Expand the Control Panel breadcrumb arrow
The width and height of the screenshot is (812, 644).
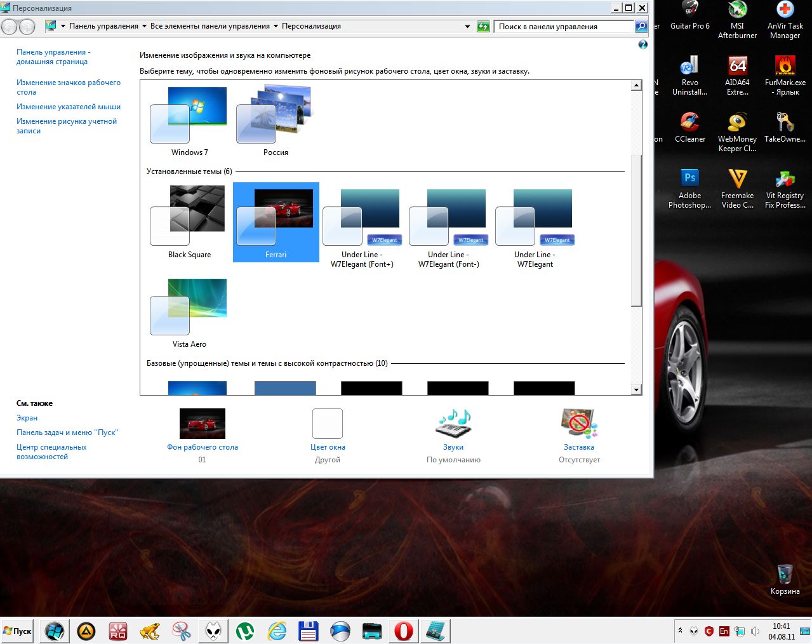[x=144, y=27]
